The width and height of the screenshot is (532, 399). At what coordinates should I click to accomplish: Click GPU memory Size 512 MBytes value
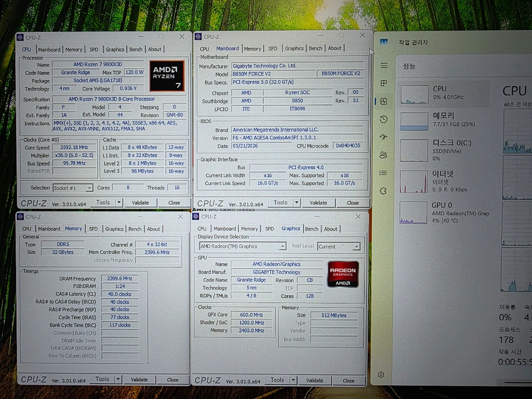pos(334,315)
